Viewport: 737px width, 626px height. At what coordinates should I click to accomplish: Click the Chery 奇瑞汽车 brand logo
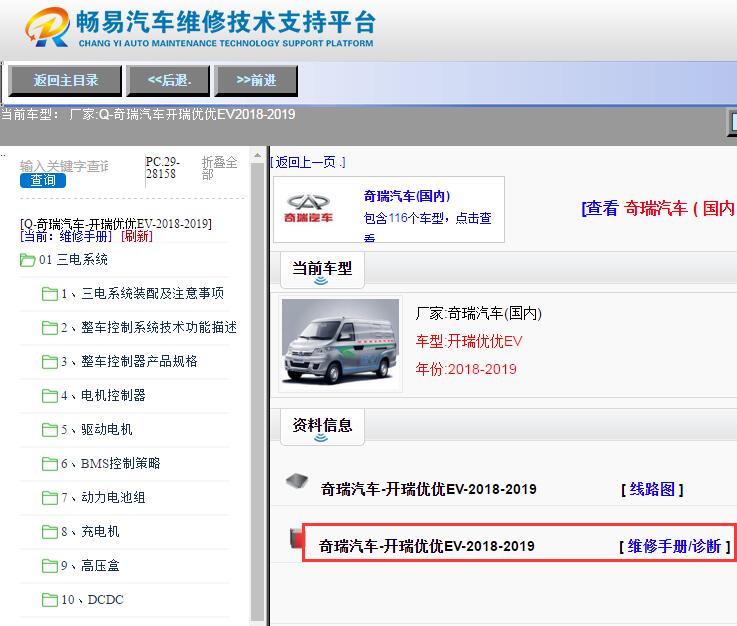click(308, 208)
